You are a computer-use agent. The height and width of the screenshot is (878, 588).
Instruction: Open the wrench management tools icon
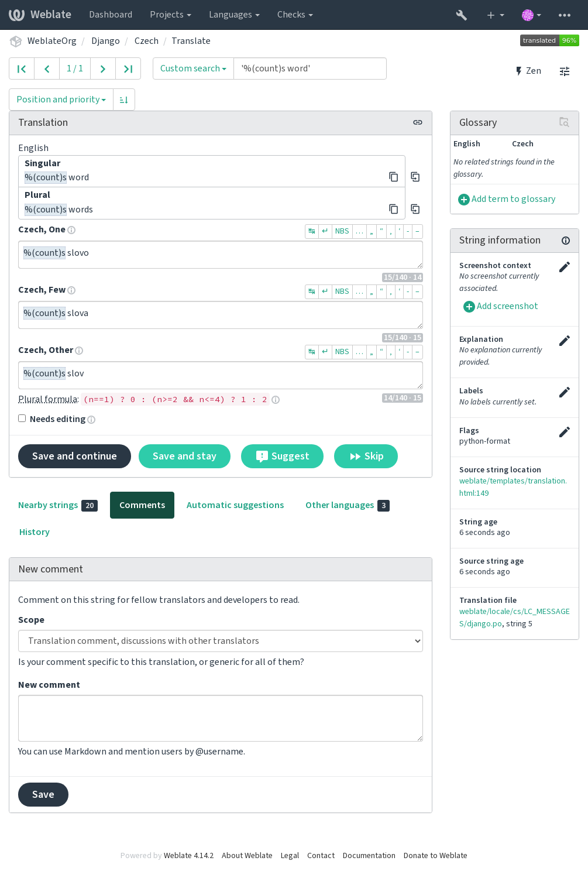click(x=462, y=15)
